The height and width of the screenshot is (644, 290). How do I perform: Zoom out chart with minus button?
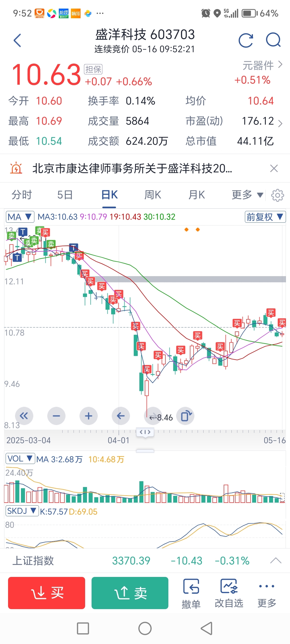tap(56, 416)
